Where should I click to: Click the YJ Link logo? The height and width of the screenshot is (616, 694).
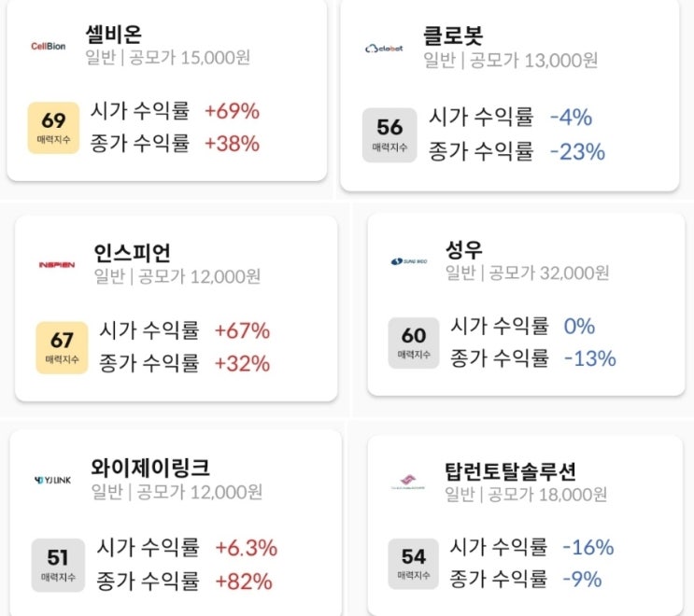(52, 481)
